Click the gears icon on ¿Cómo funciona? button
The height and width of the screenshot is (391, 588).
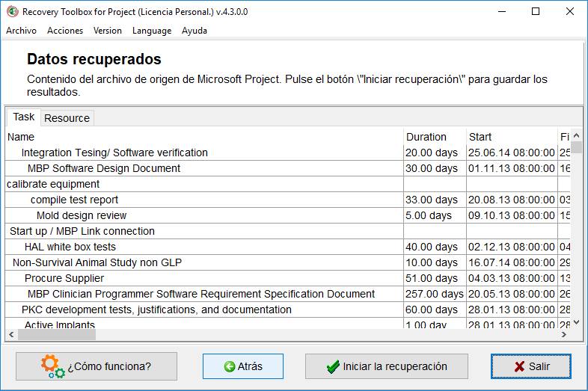tap(52, 366)
